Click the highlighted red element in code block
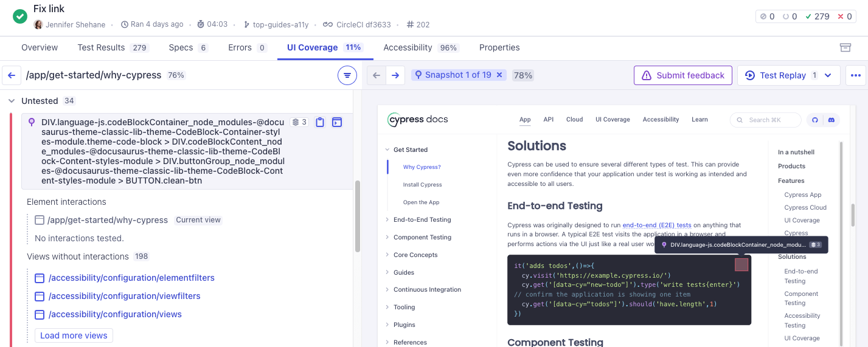 pyautogui.click(x=741, y=264)
